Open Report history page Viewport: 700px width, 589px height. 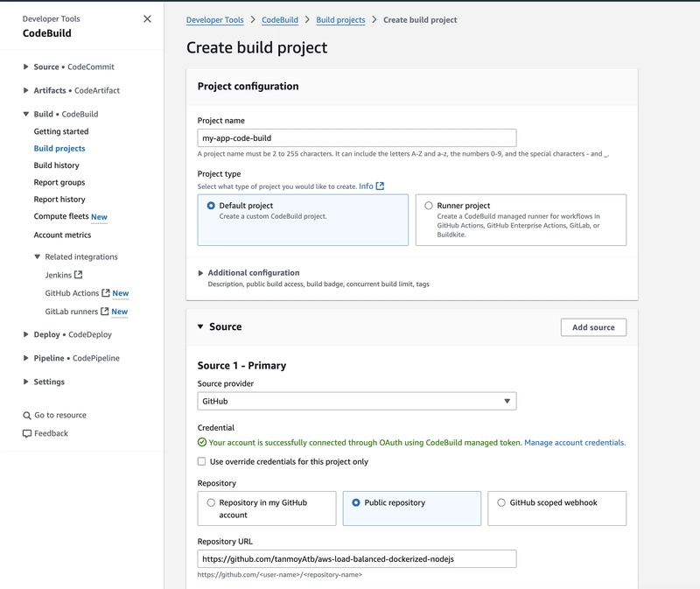[x=59, y=200]
